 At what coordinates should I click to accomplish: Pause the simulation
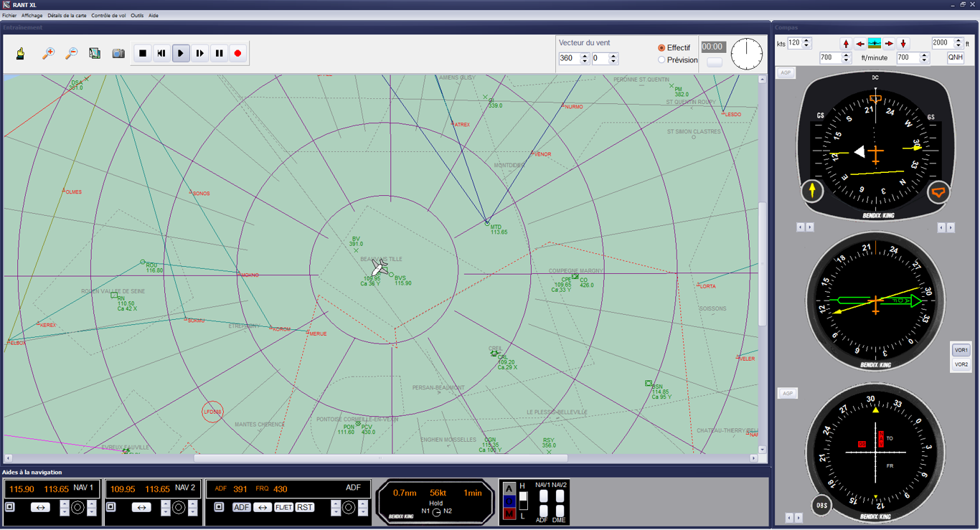[x=219, y=53]
